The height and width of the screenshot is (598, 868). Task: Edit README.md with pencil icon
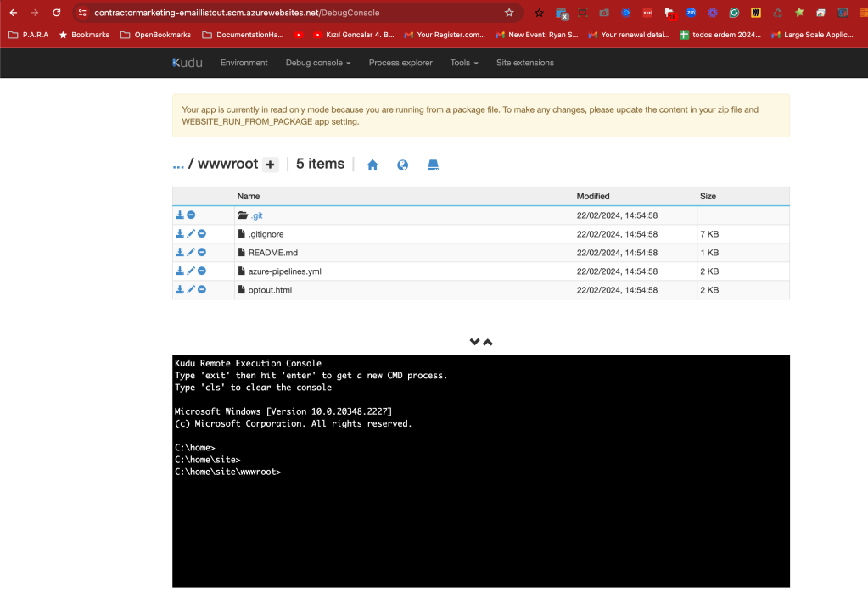191,252
